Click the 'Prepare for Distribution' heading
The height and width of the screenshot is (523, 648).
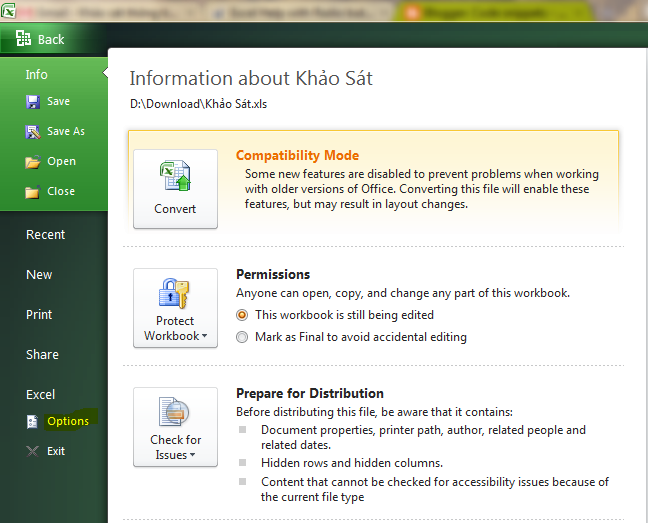(x=310, y=394)
